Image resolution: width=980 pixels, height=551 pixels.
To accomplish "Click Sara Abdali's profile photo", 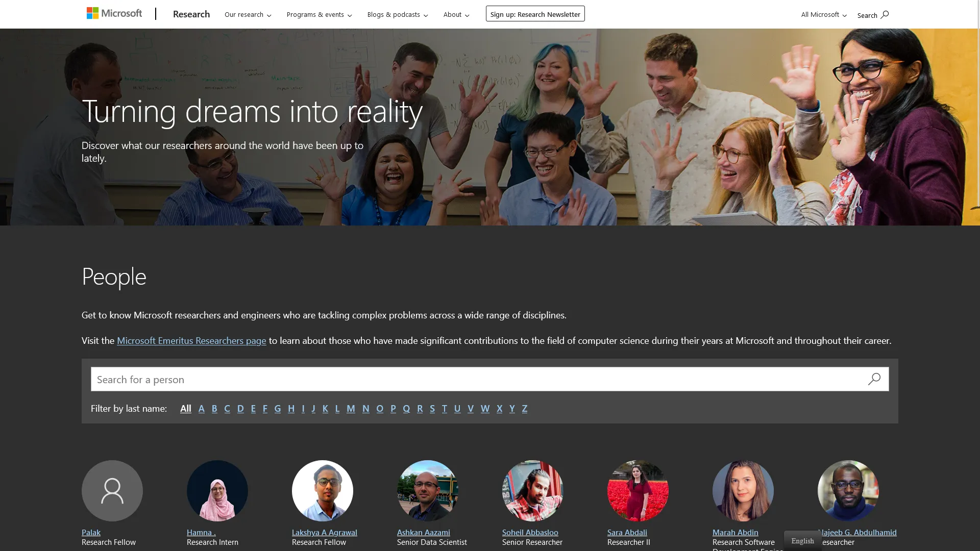I will 638,490.
